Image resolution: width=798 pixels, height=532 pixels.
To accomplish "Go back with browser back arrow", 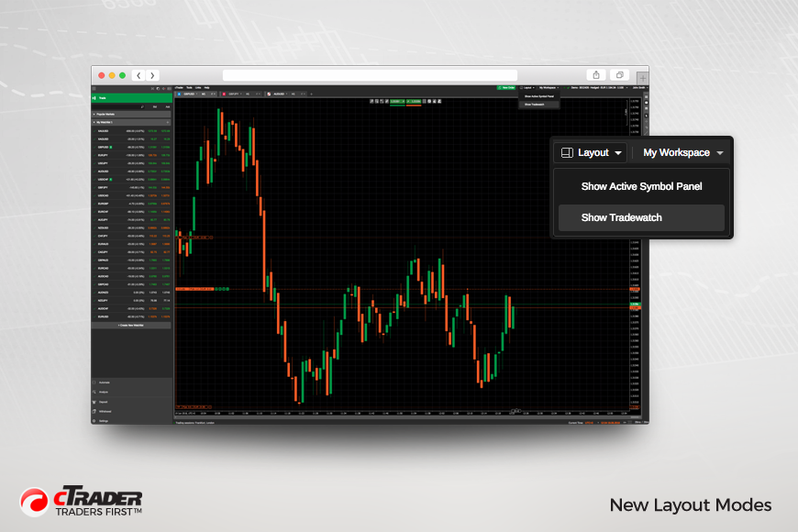I will point(139,75).
